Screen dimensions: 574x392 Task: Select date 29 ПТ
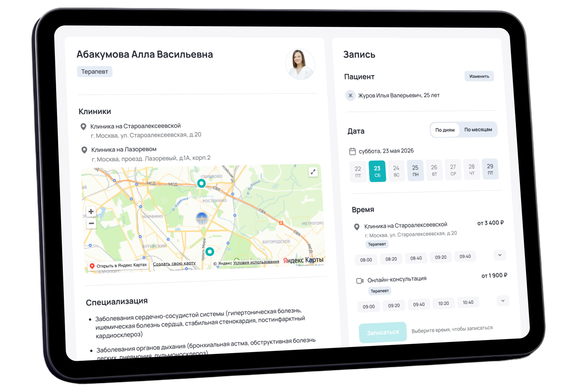click(x=490, y=169)
